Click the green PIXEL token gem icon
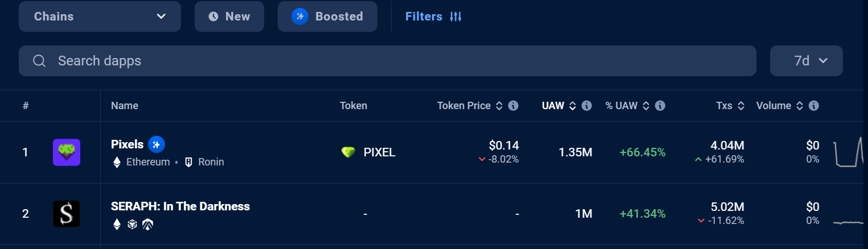 click(348, 152)
